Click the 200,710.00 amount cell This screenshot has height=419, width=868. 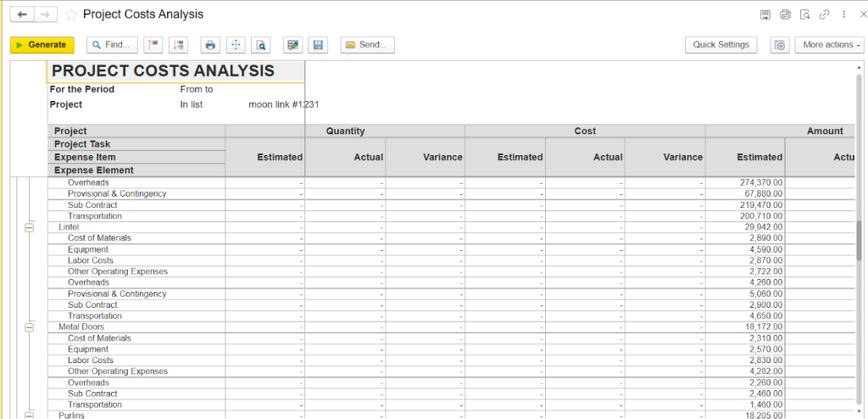[745, 216]
